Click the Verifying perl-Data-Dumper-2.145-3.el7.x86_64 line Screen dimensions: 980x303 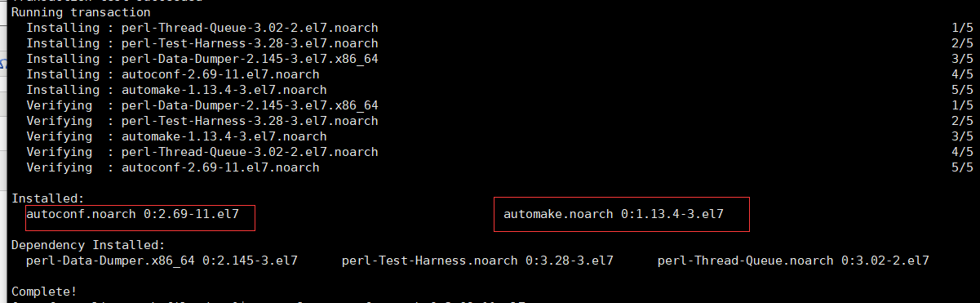(202, 106)
